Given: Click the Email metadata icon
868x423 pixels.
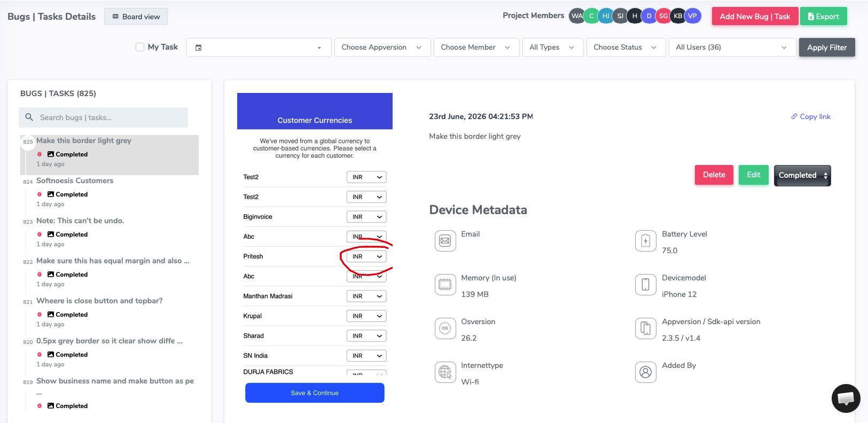Looking at the screenshot, I should pyautogui.click(x=445, y=241).
